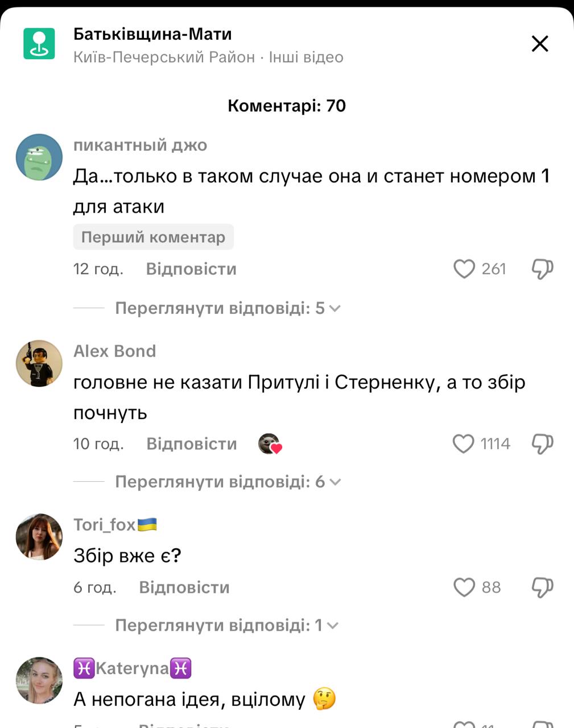
Task: Dislike the Alex Bond comment
Action: (542, 444)
